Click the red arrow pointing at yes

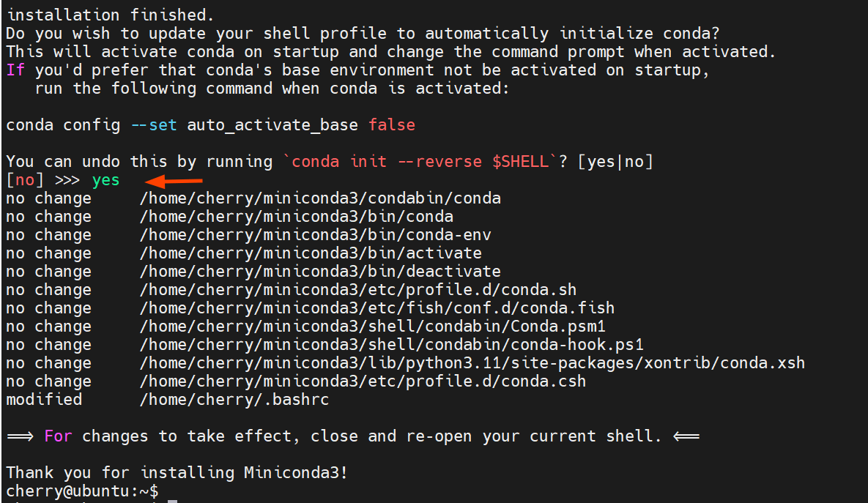174,180
